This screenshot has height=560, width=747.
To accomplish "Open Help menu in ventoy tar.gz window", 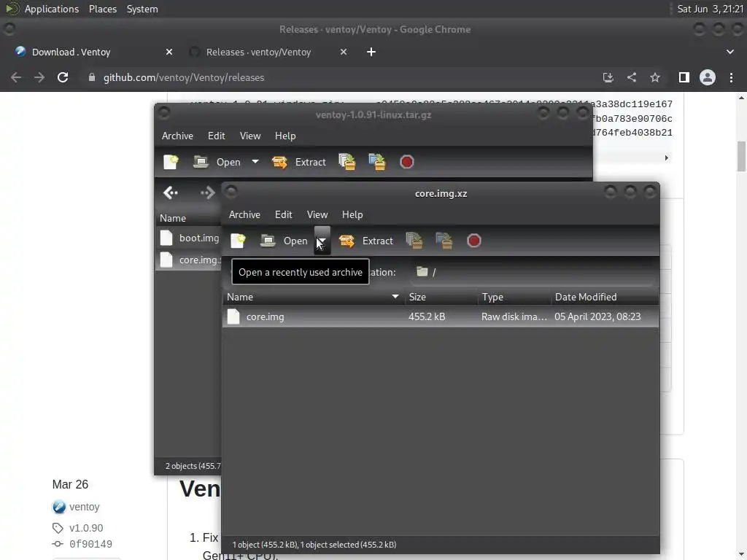I will point(285,136).
